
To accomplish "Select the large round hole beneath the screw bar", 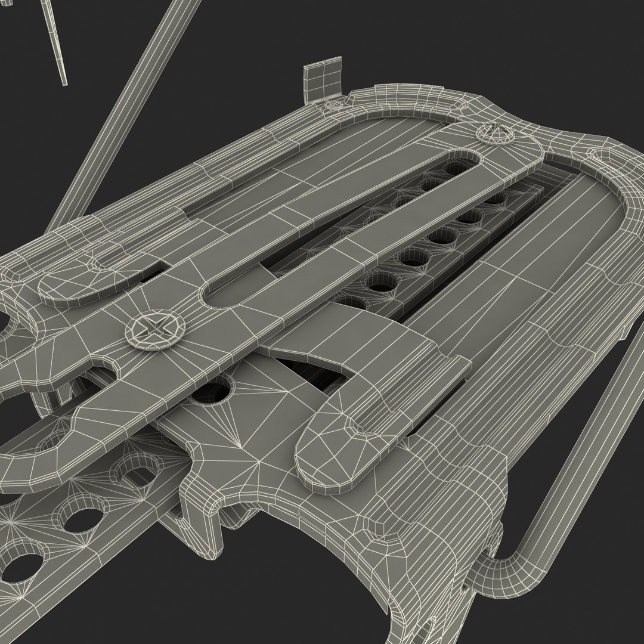I will tap(210, 392).
